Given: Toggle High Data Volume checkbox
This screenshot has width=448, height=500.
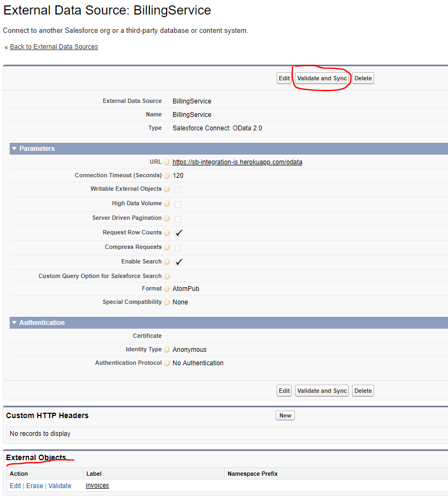Looking at the screenshot, I should click(x=178, y=204).
